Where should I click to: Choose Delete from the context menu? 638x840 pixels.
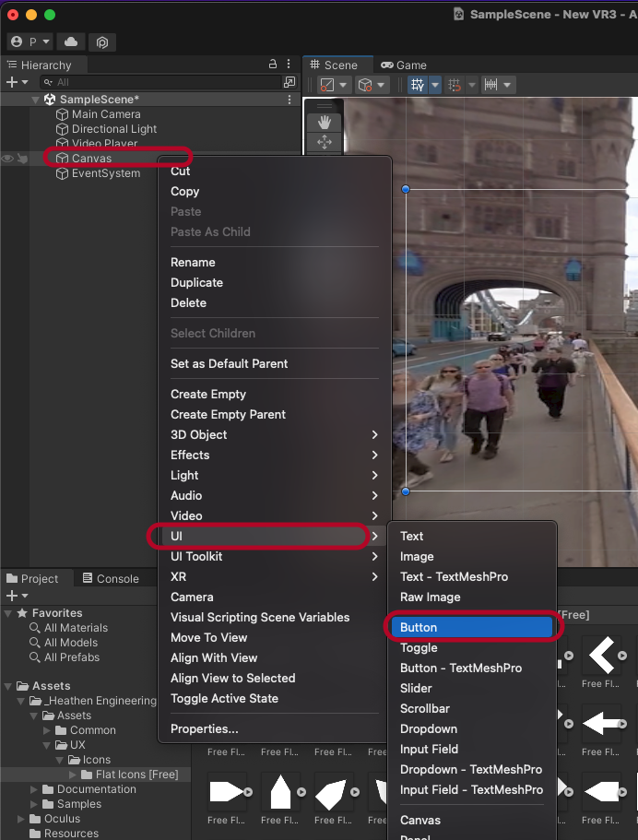click(189, 302)
